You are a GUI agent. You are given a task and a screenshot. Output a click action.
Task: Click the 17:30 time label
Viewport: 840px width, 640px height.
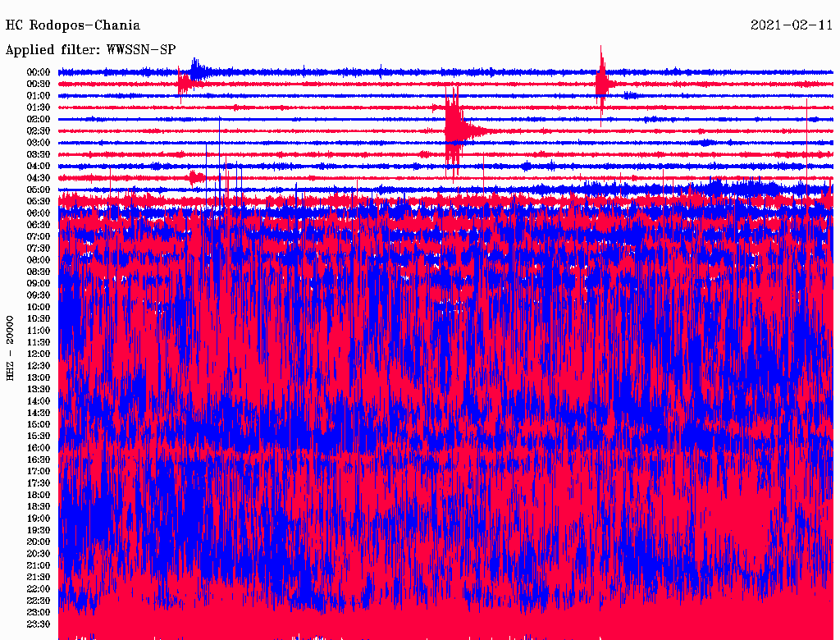pyautogui.click(x=39, y=483)
